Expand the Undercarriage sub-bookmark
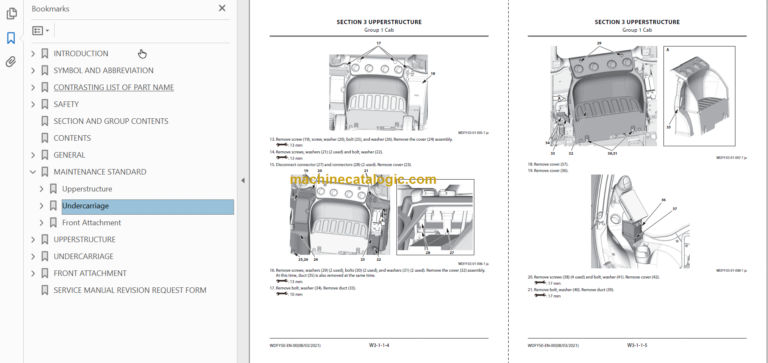Image resolution: width=768 pixels, height=363 pixels. (x=42, y=206)
